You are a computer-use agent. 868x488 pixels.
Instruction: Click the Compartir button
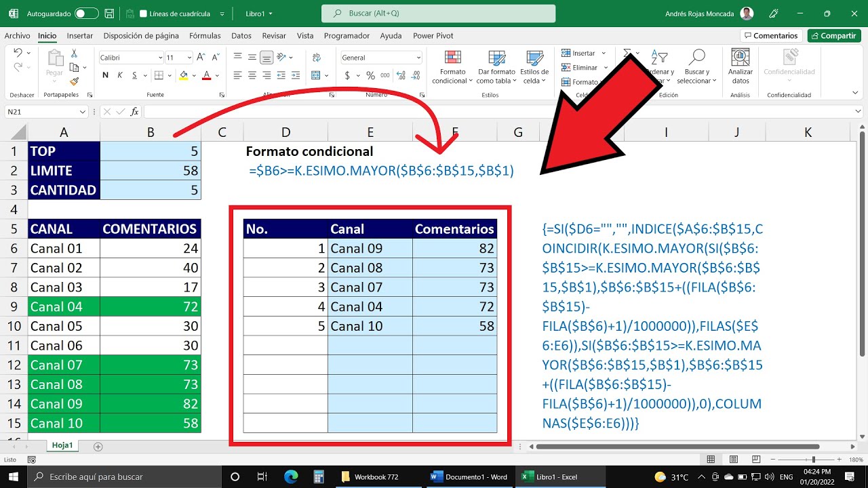coord(833,35)
